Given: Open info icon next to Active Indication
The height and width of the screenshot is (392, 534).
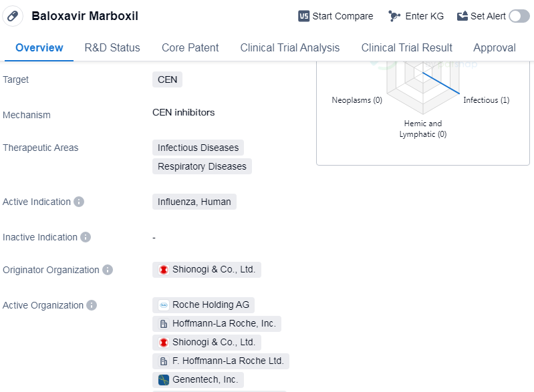Looking at the screenshot, I should point(79,202).
